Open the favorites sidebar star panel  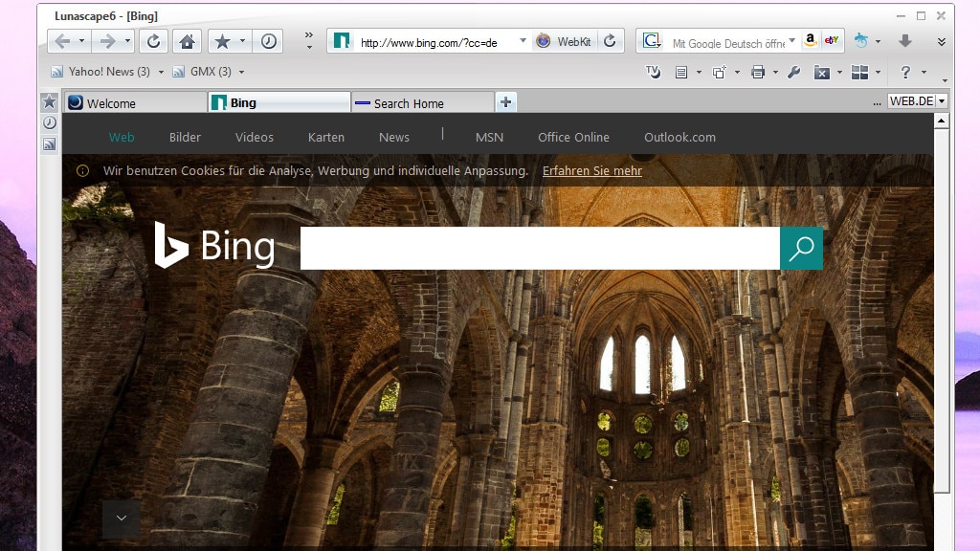50,101
